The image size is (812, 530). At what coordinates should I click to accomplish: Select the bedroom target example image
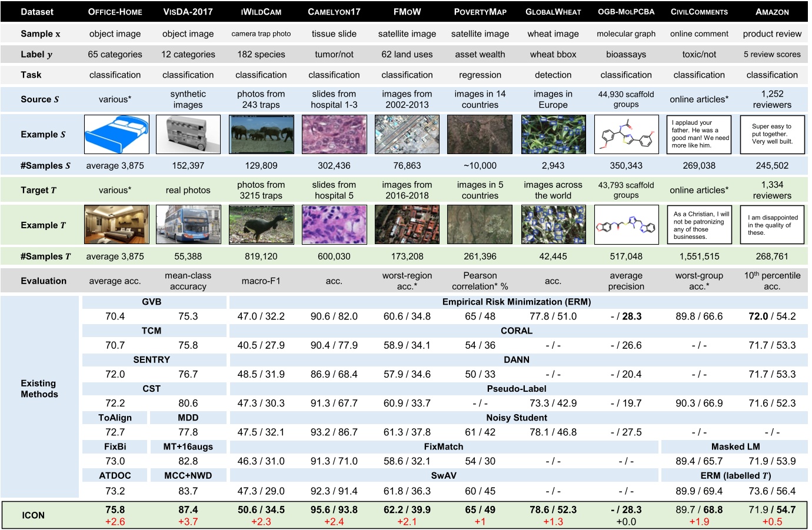click(117, 225)
